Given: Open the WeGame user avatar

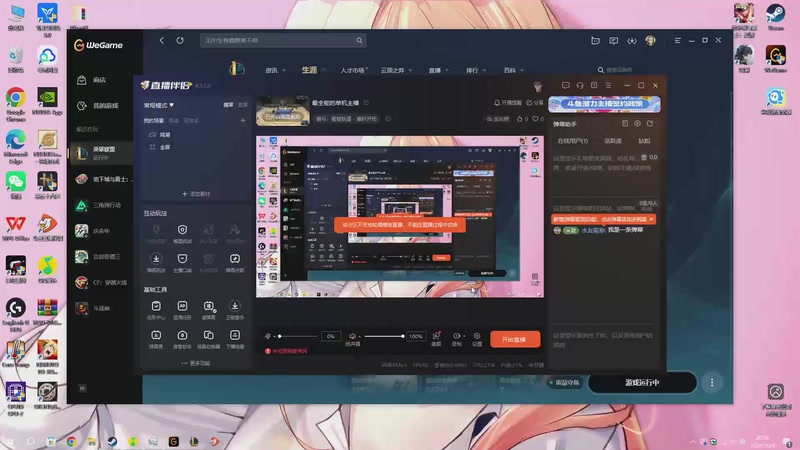Looking at the screenshot, I should [x=650, y=40].
